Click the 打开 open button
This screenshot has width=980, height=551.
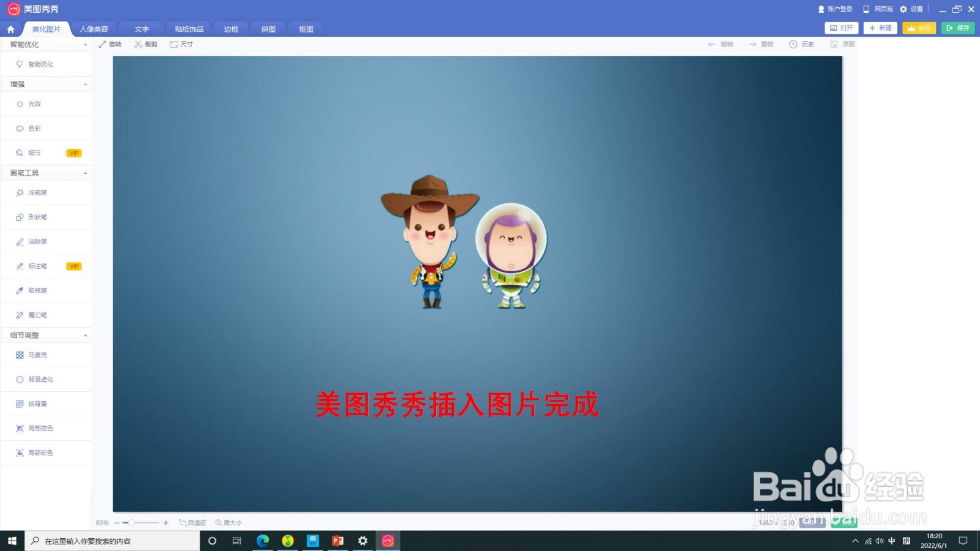coord(842,28)
